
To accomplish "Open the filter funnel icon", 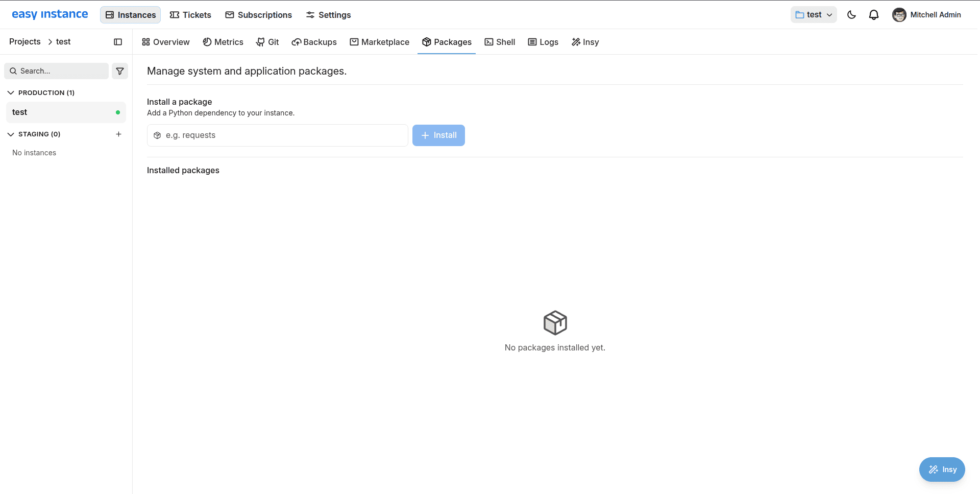I will pos(120,71).
